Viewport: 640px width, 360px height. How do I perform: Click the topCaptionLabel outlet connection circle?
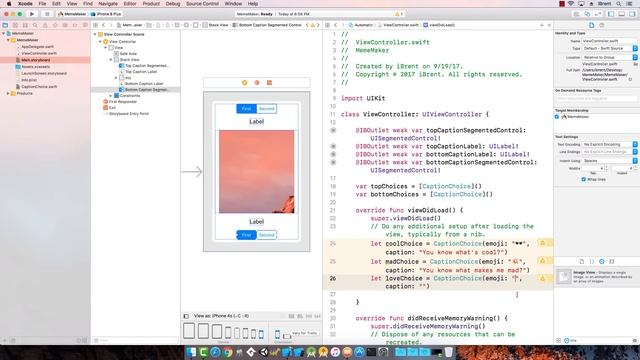tap(333, 146)
